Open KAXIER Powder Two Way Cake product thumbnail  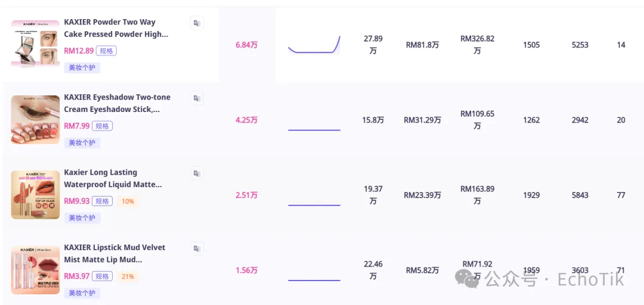[35, 45]
